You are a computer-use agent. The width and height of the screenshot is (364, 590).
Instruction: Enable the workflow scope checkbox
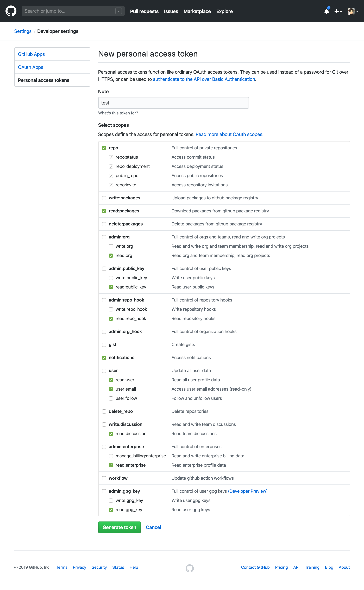[104, 478]
